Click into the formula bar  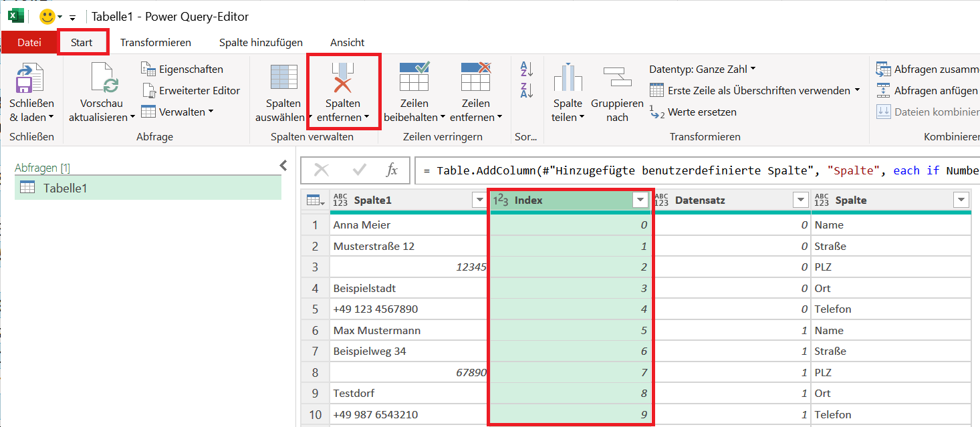point(697,170)
